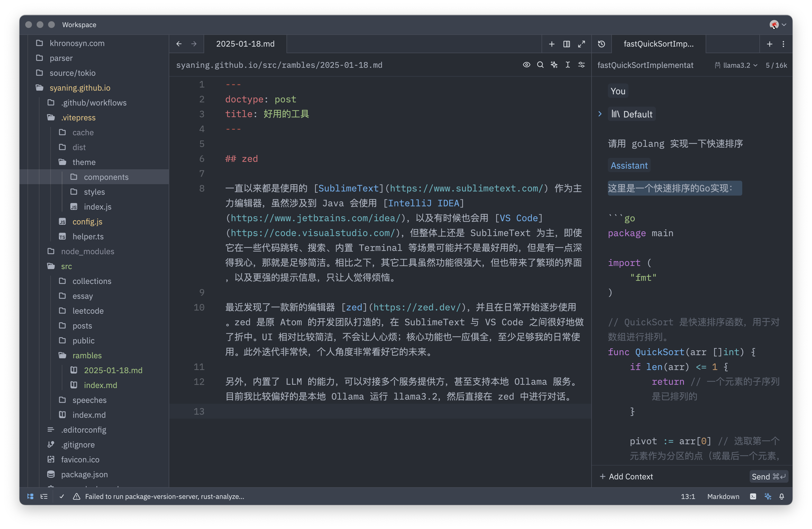This screenshot has width=812, height=529.
Task: Split the editor pane
Action: (x=566, y=44)
